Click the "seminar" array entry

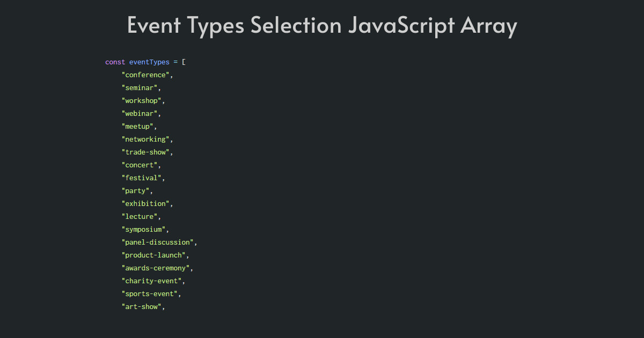click(x=140, y=88)
